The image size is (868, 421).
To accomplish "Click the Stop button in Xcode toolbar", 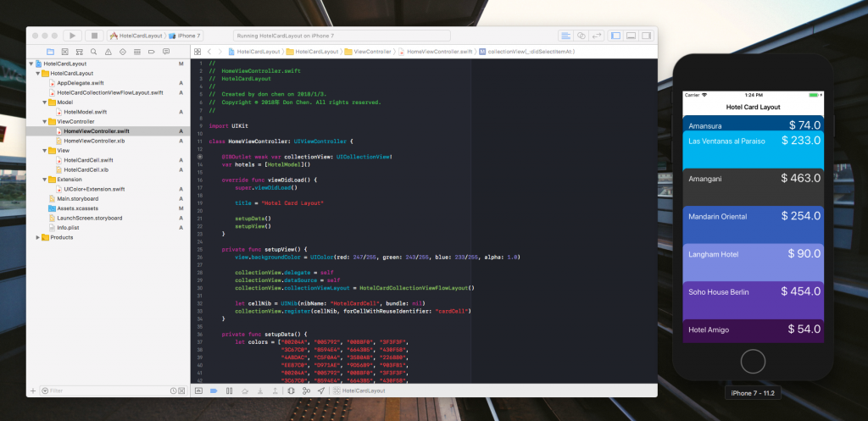I will click(x=94, y=36).
